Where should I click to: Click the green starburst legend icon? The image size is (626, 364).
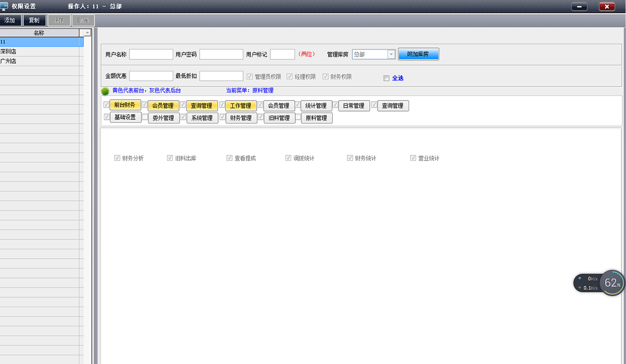click(x=105, y=91)
